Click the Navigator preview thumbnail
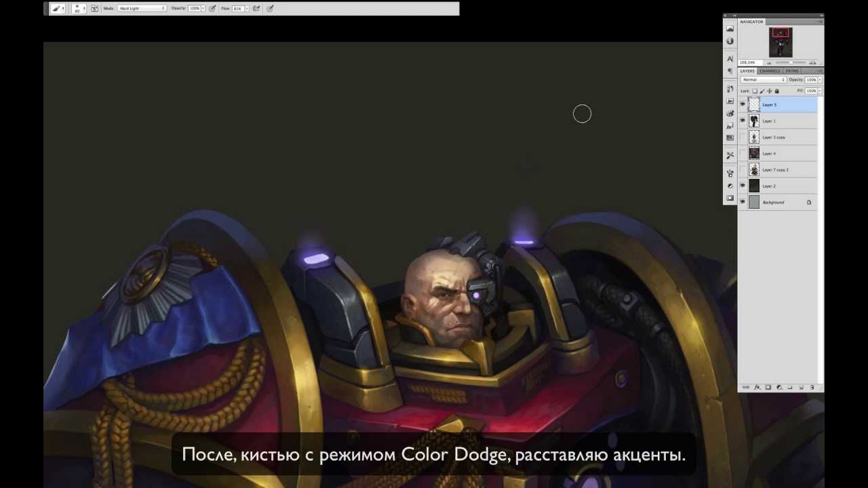868x488 pixels. click(781, 42)
